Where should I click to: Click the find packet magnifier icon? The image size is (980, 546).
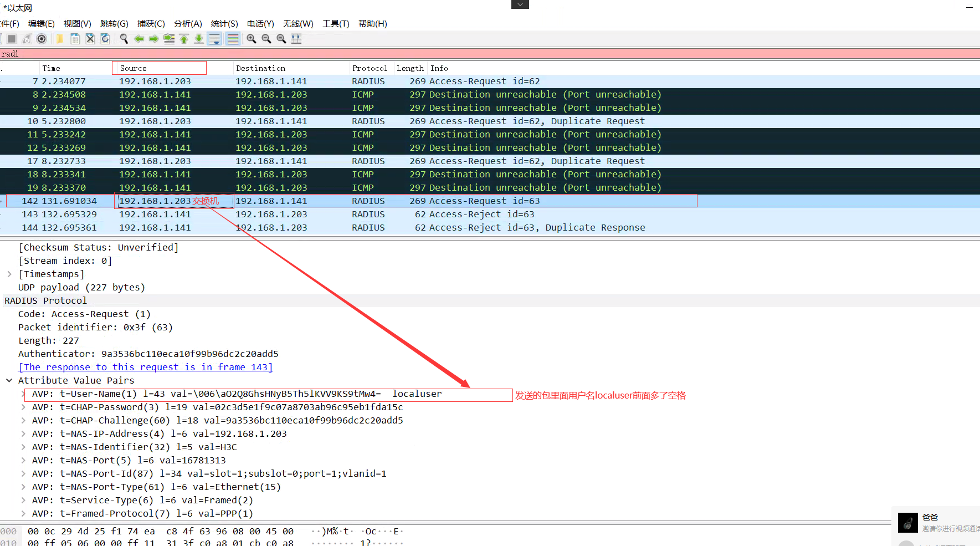tap(124, 39)
